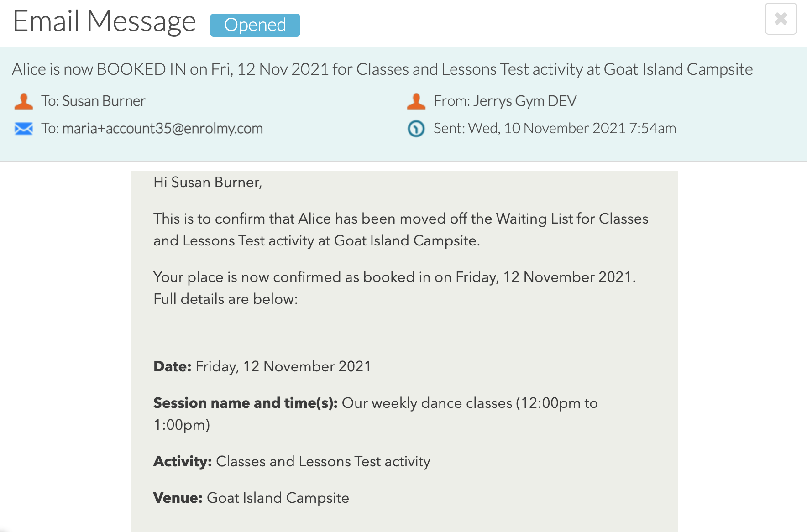Click the Venue Goat Island Campsite line
Screen dimensions: 807x532
251,498
